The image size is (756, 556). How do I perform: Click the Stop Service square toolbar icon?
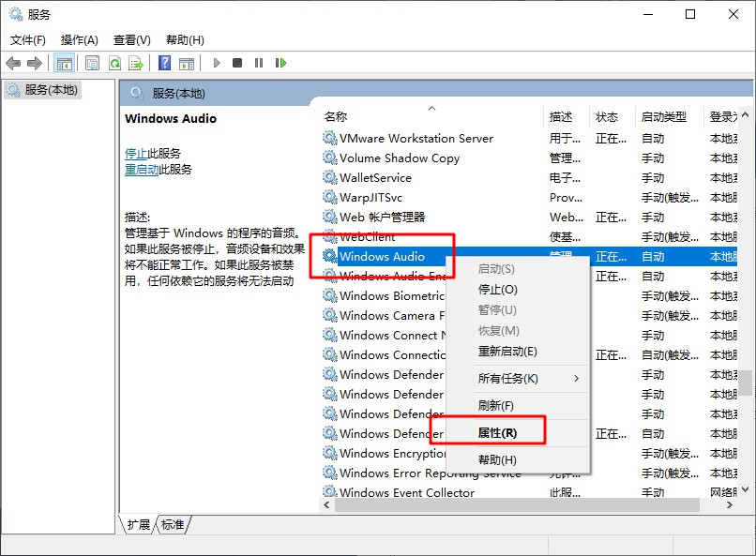237,63
